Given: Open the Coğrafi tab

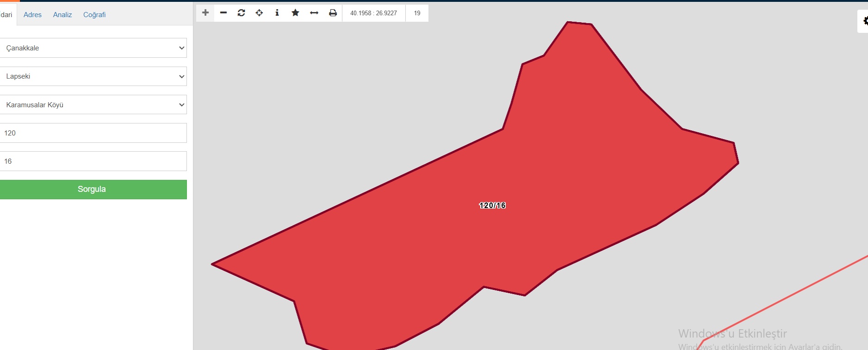Looking at the screenshot, I should tap(94, 15).
